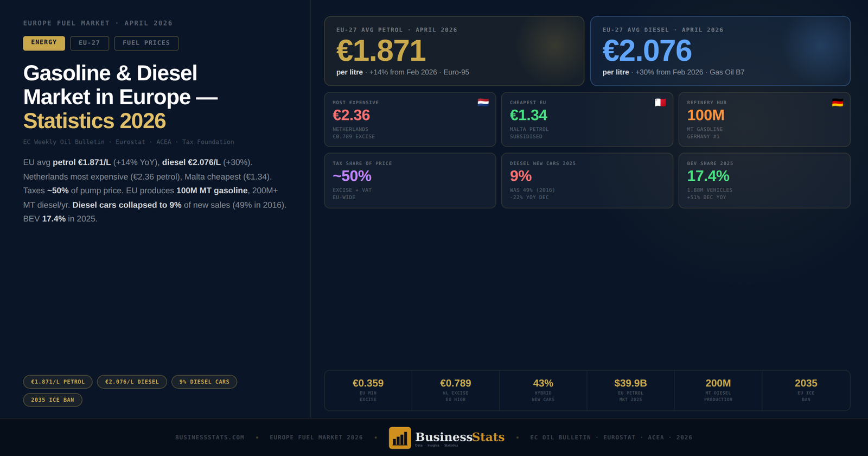Click the Tax Share of Price ~50% card
The height and width of the screenshot is (456, 868).
coord(410,180)
